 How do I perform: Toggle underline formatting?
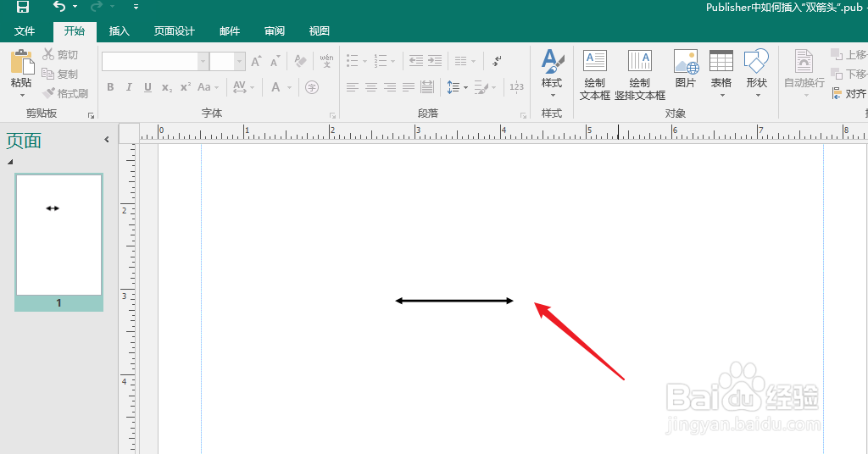pos(147,86)
